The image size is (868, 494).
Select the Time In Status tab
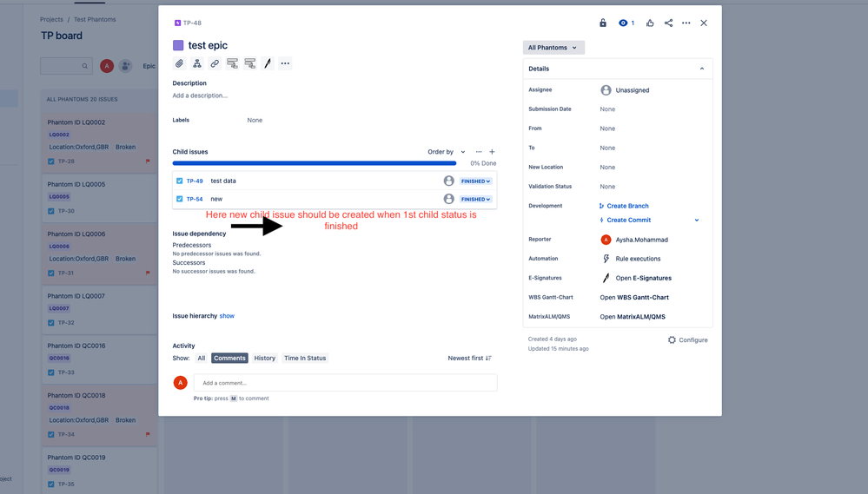coord(305,359)
